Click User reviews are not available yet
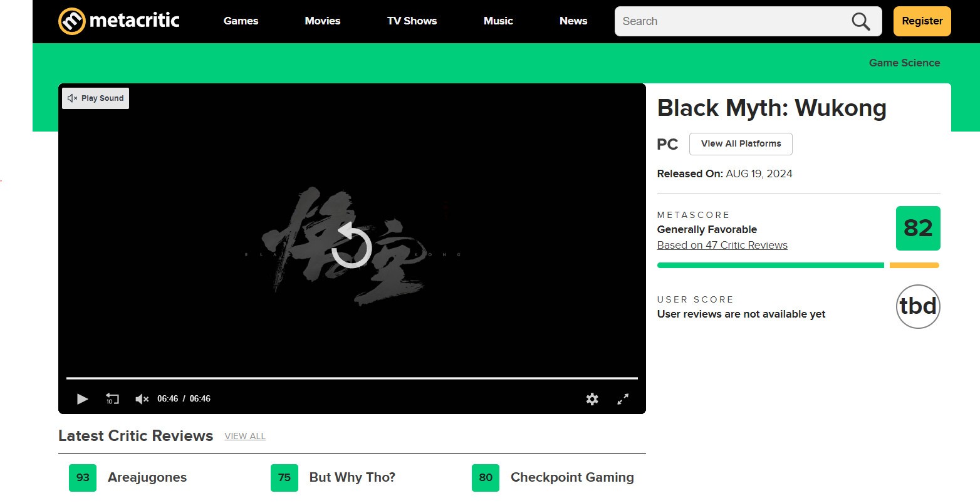This screenshot has width=980, height=503. coord(741,314)
